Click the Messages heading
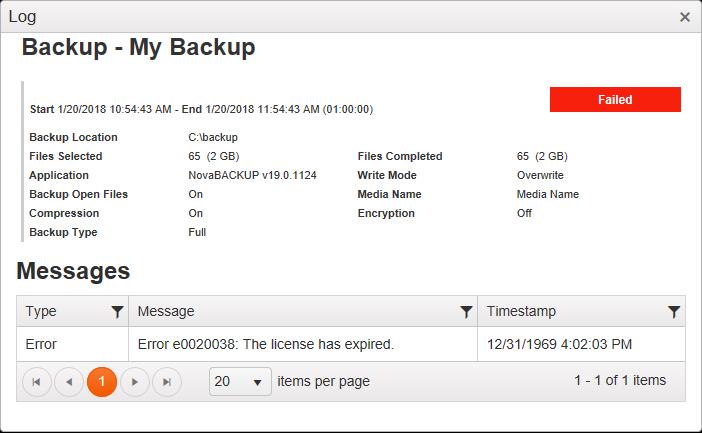This screenshot has width=702, height=433. point(73,271)
